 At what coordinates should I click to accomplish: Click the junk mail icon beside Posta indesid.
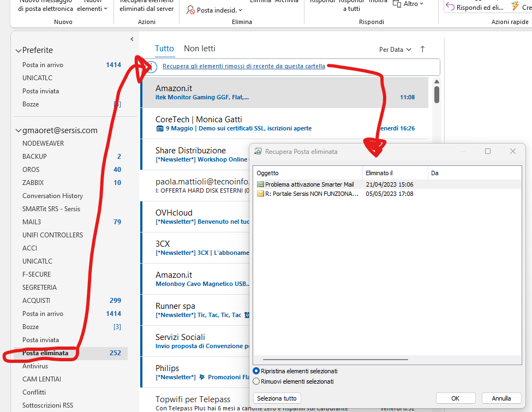tap(190, 10)
